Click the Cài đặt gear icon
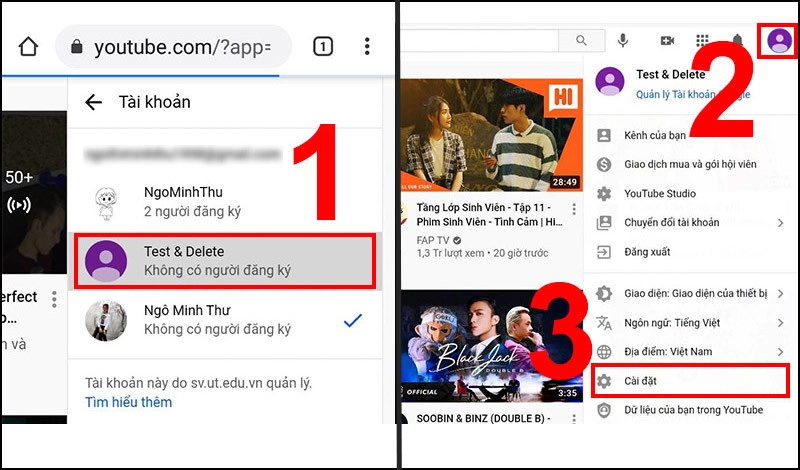This screenshot has height=470, width=800. click(604, 381)
